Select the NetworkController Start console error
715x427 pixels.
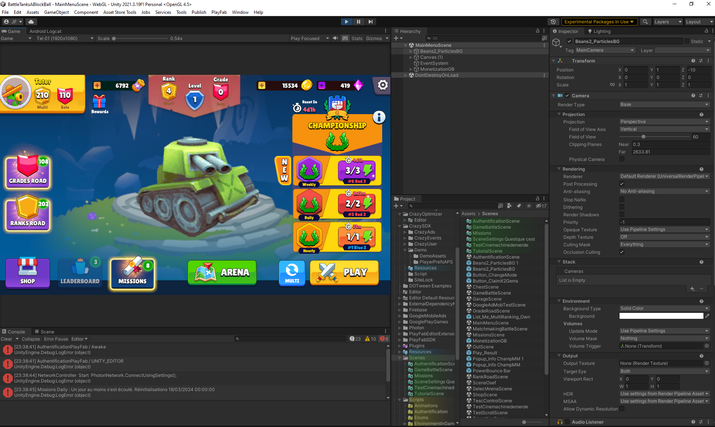194,378
